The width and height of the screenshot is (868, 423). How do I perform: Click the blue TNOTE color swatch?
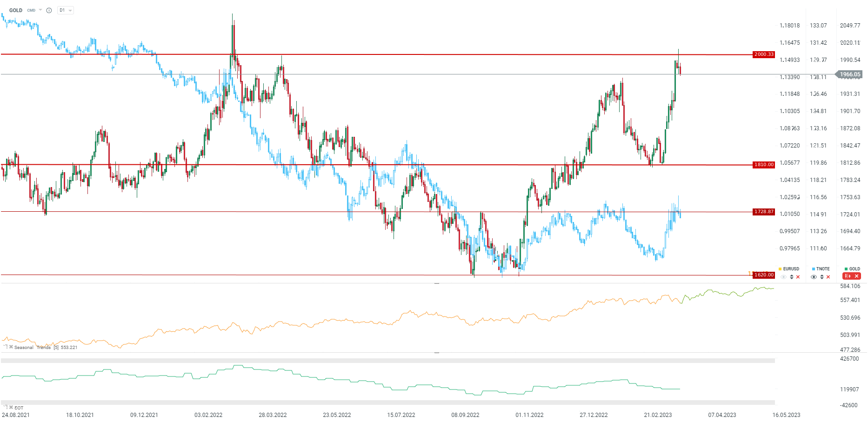(813, 269)
